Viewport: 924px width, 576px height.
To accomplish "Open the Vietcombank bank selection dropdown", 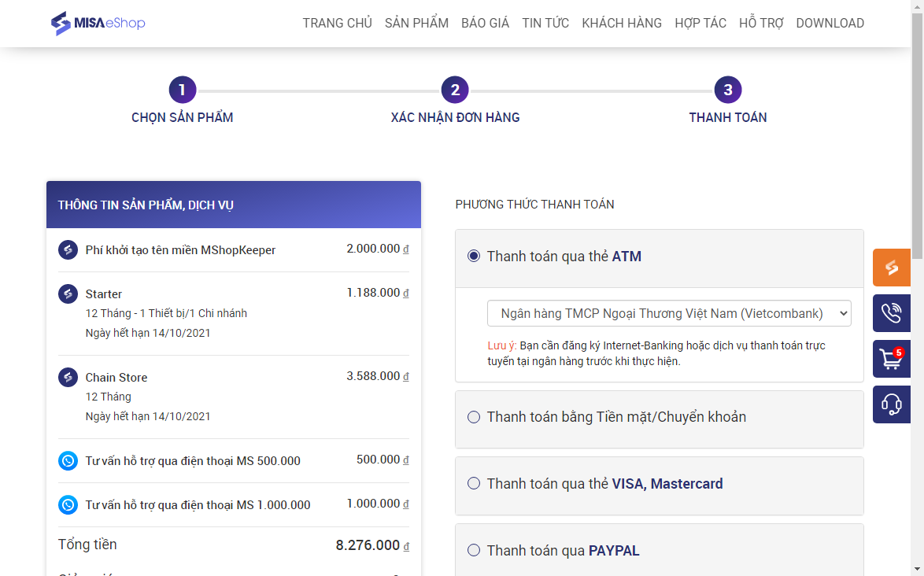I will [669, 313].
